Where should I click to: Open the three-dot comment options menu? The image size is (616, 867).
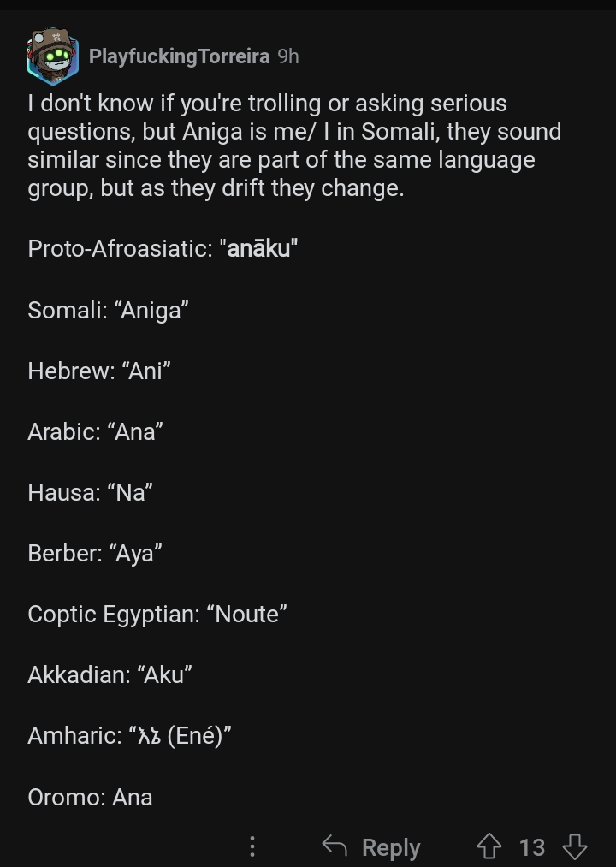pyautogui.click(x=252, y=846)
